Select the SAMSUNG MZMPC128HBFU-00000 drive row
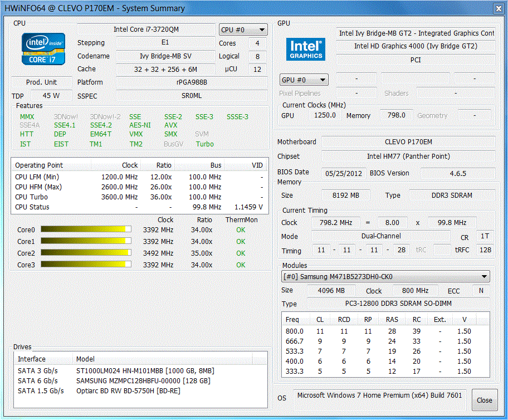 click(140, 381)
